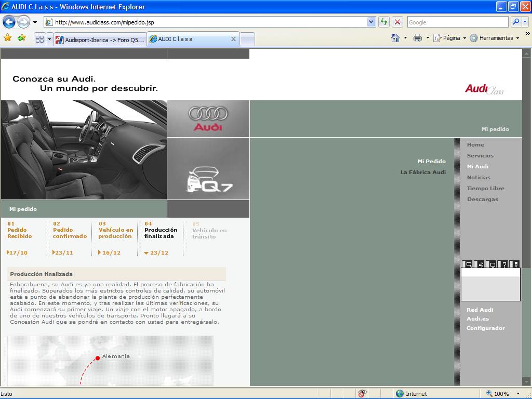Open the Favorites Center star
This screenshot has width=532, height=399.
[7, 37]
